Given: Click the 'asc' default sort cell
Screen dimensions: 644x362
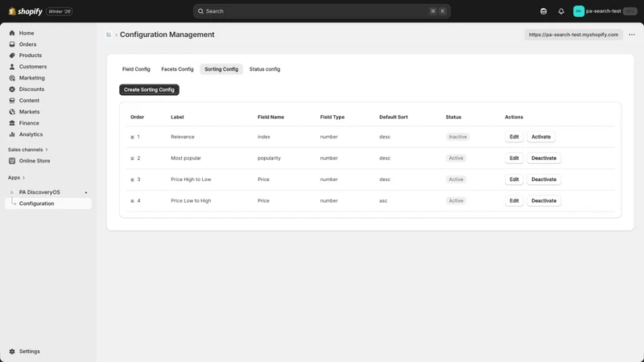Looking at the screenshot, I should (x=383, y=200).
